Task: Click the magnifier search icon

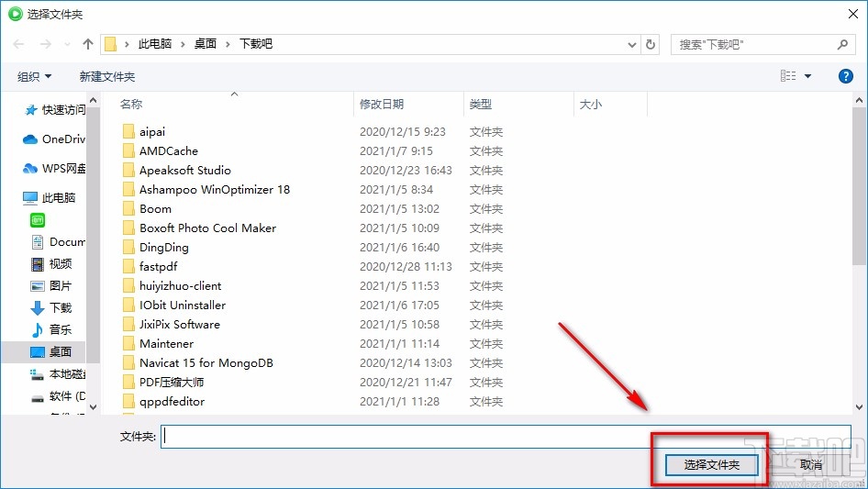Action: 842,45
